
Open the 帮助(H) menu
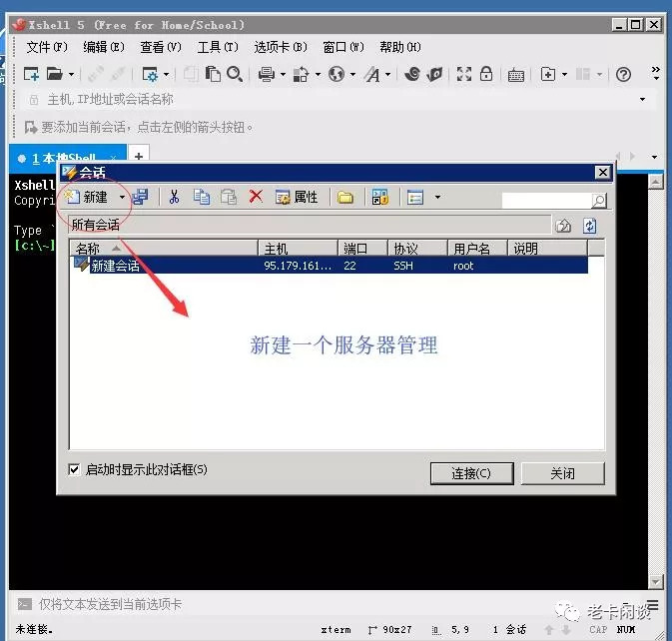pyautogui.click(x=400, y=47)
